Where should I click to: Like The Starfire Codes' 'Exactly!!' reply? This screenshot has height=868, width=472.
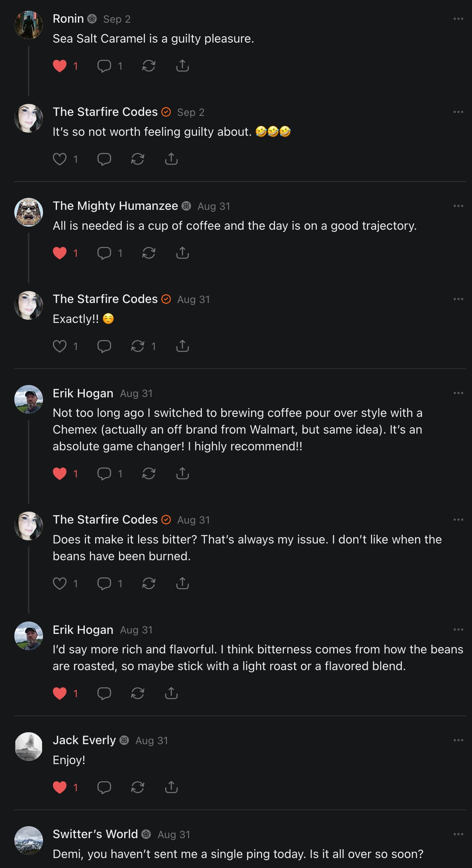60,346
